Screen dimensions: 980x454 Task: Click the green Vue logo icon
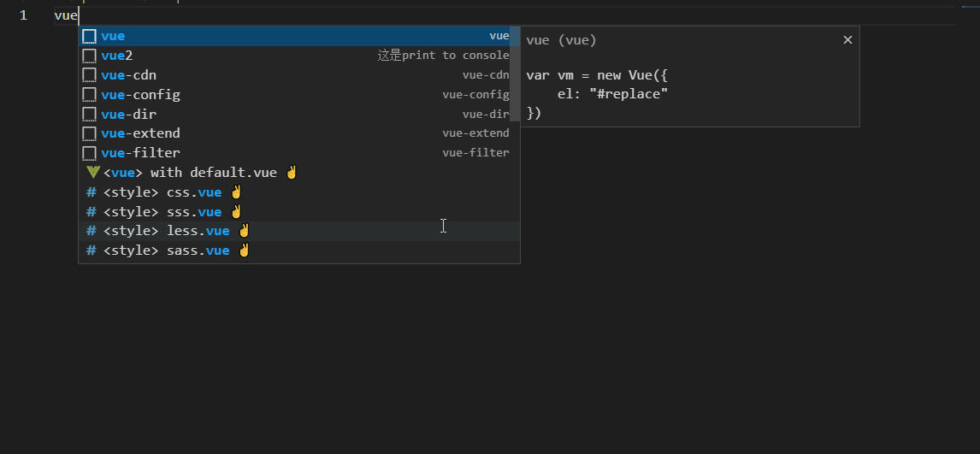point(92,173)
